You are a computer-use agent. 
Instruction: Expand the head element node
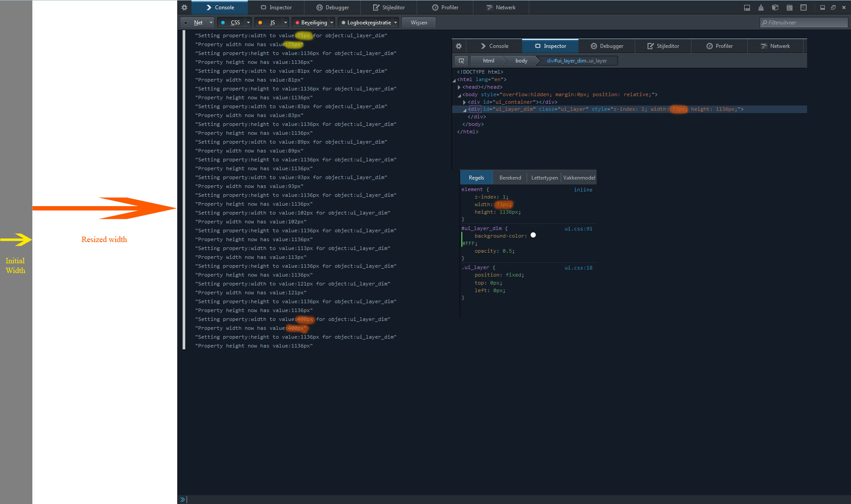pyautogui.click(x=459, y=87)
